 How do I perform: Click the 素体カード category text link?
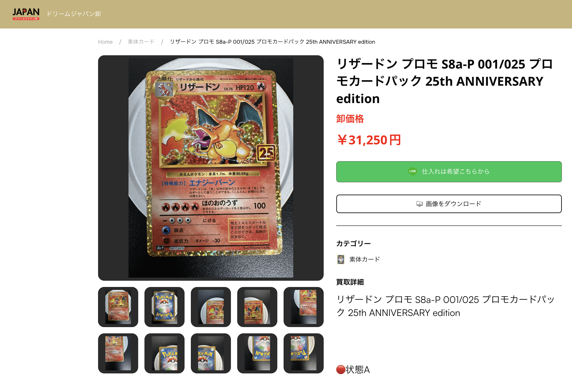(365, 259)
